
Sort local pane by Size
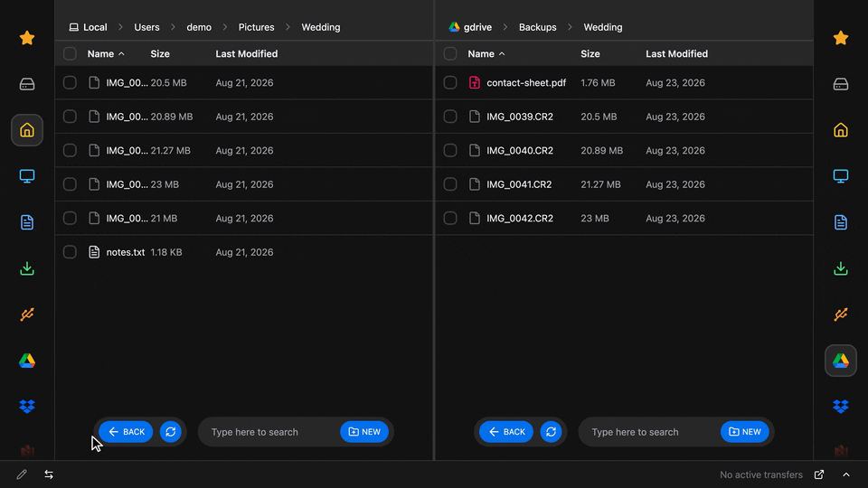coord(160,53)
